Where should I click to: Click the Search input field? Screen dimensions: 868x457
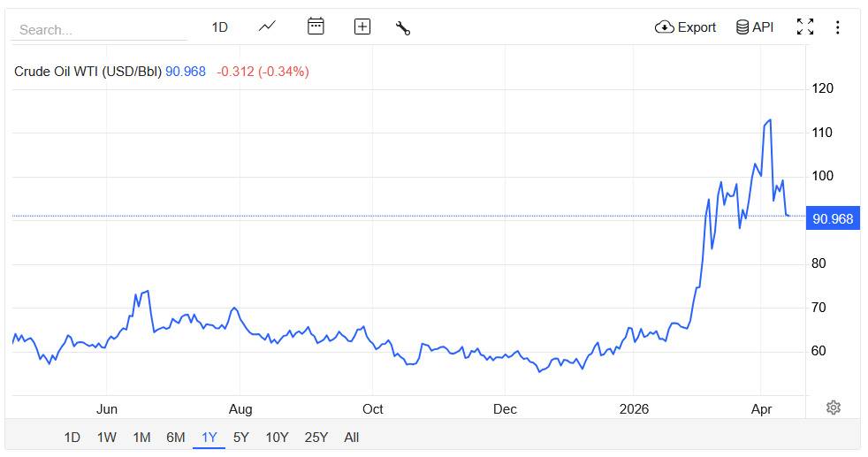click(x=99, y=29)
